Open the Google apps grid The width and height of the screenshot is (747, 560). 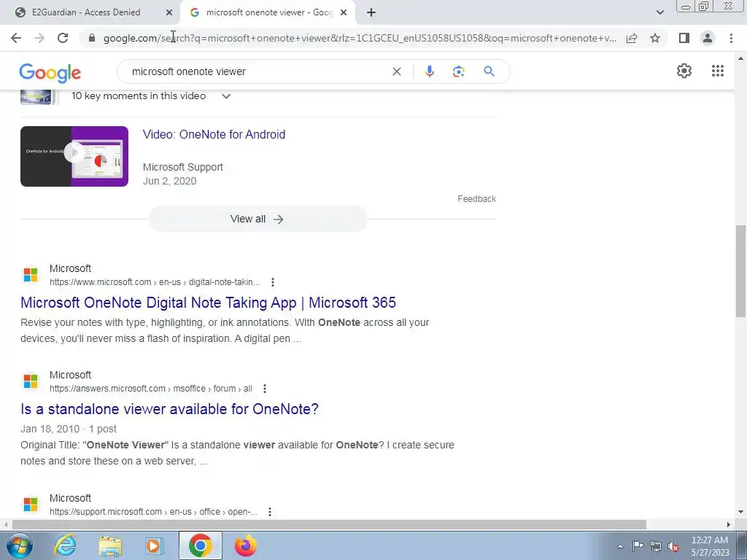(x=718, y=71)
